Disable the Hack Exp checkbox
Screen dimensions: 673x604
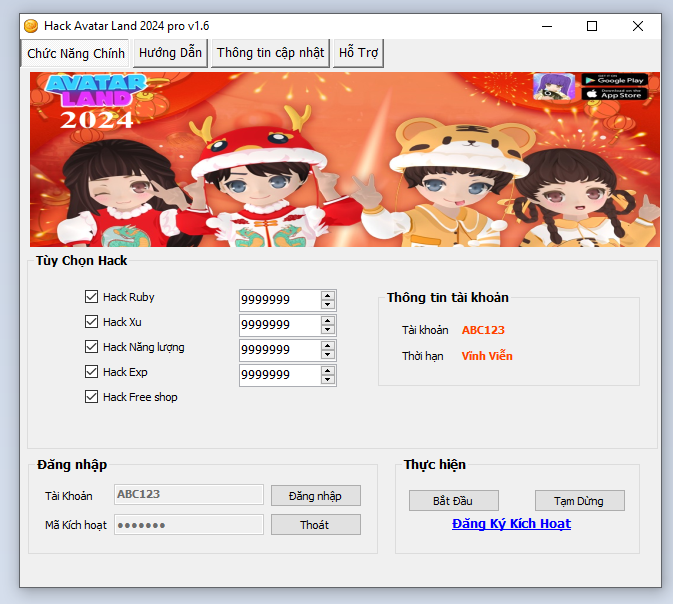click(x=91, y=372)
